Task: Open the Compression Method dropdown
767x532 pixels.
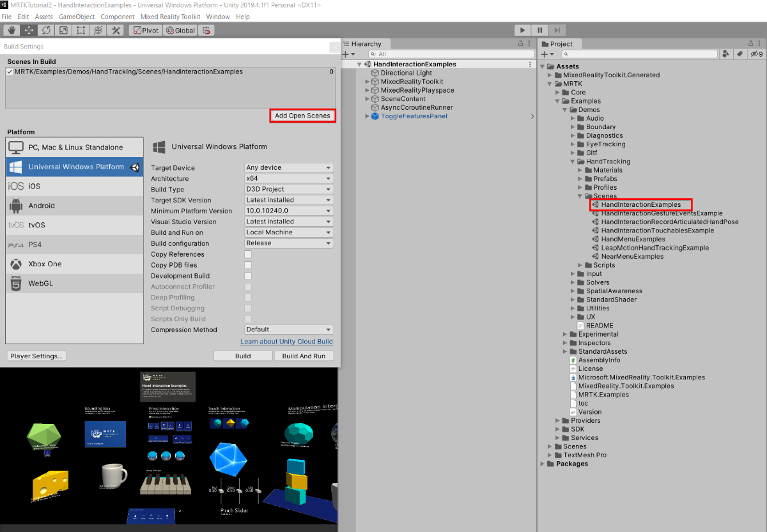Action: coord(289,330)
